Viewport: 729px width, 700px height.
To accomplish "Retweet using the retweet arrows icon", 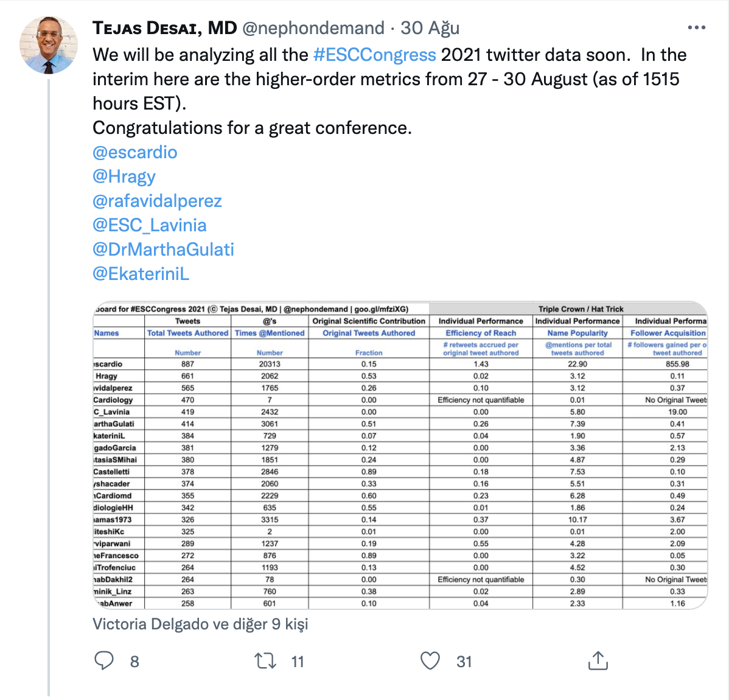I will [x=265, y=660].
